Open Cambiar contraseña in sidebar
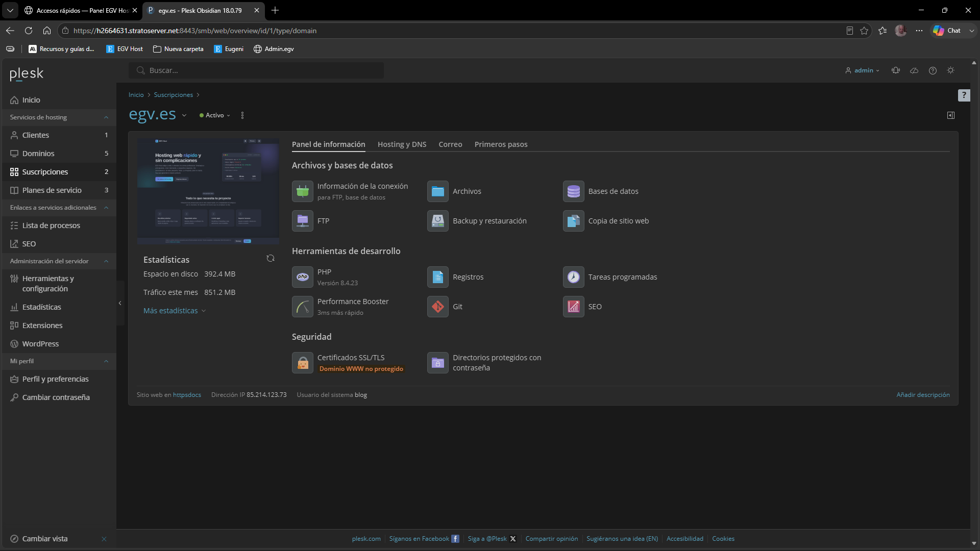This screenshot has width=980, height=551. click(59, 397)
